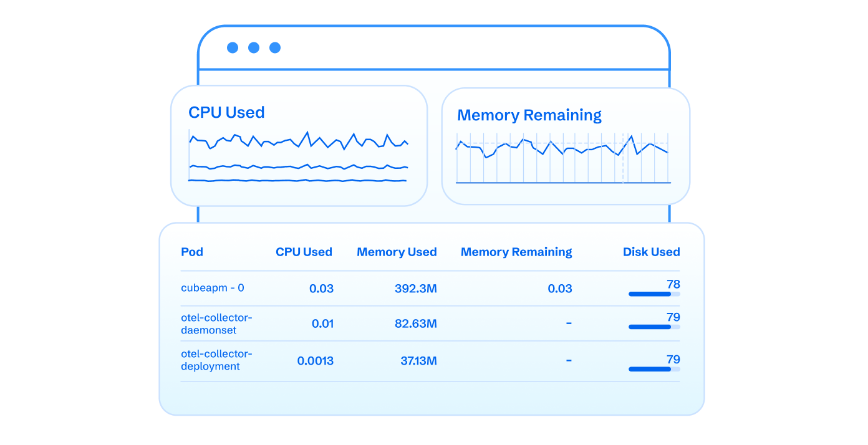This screenshot has width=868, height=445.
Task: Click disk usage bar for cubeapm - 0
Action: [x=653, y=294]
